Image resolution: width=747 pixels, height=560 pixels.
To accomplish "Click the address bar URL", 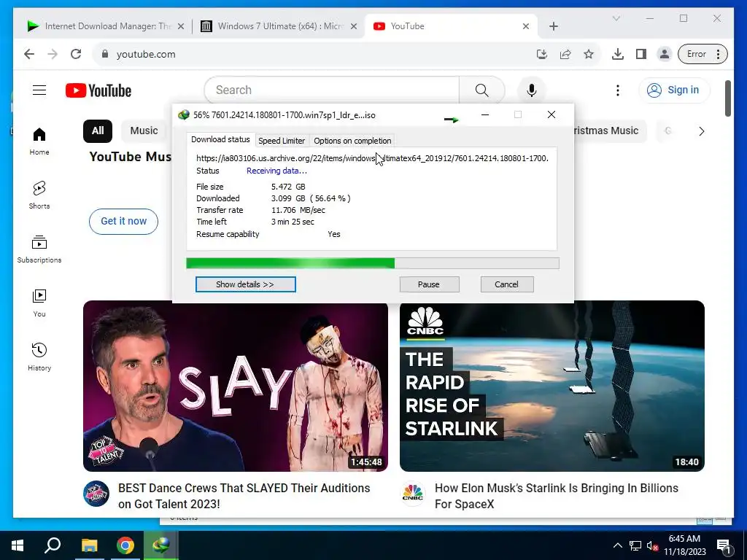I will [x=146, y=54].
